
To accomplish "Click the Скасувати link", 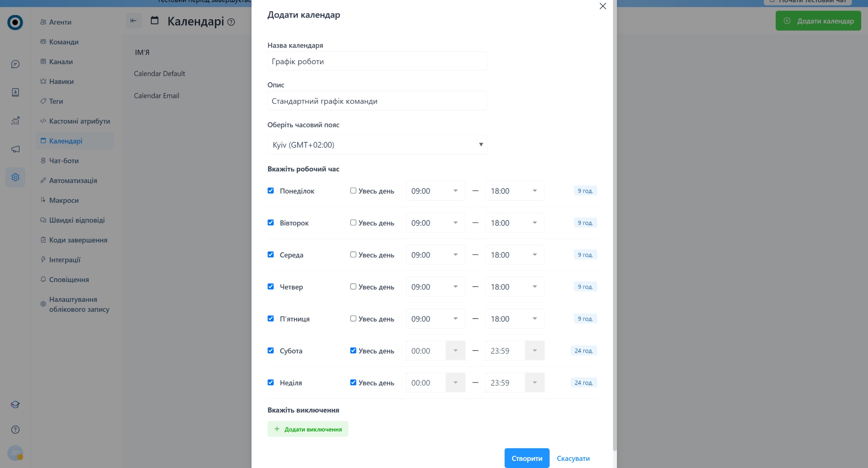I will click(573, 458).
